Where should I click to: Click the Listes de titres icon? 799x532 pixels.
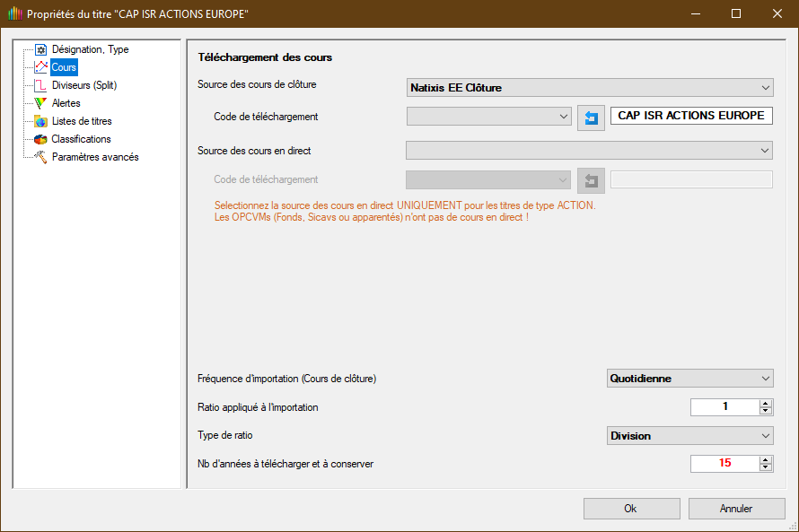click(40, 121)
